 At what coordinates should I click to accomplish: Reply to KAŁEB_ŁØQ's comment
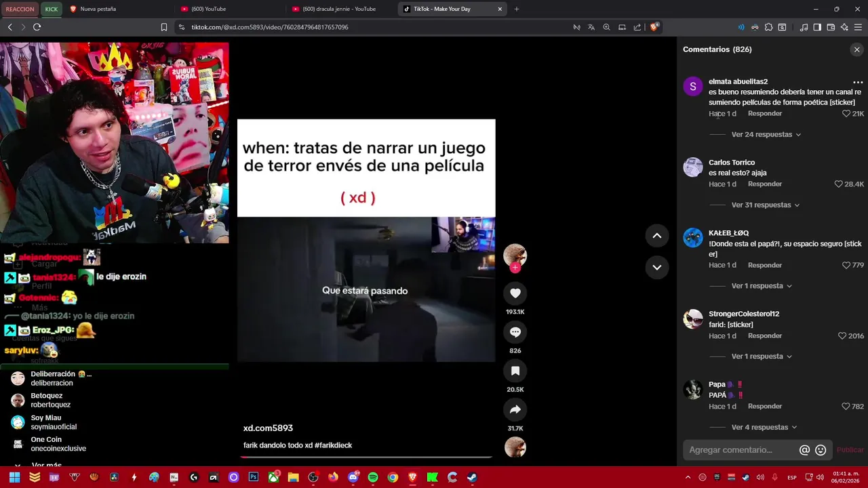(x=765, y=266)
